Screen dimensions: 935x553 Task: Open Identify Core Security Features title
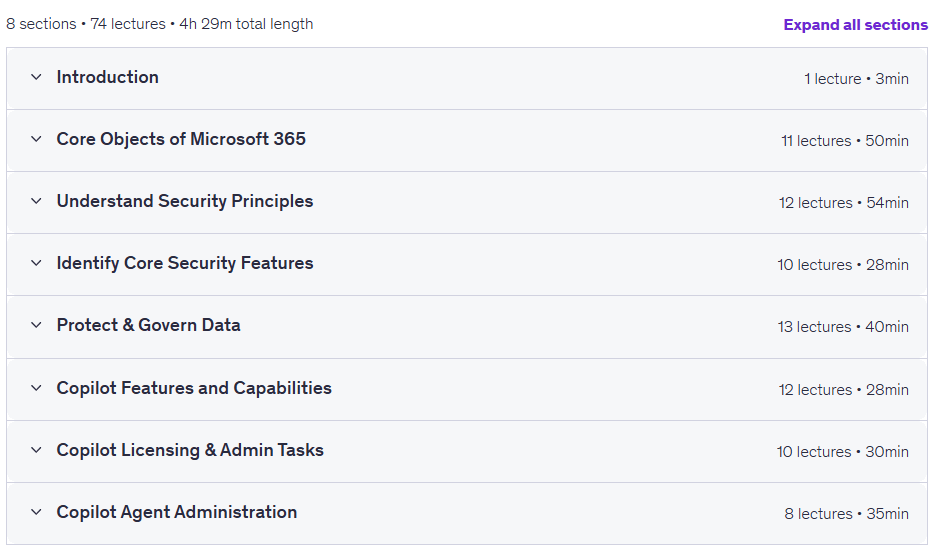[x=184, y=263]
